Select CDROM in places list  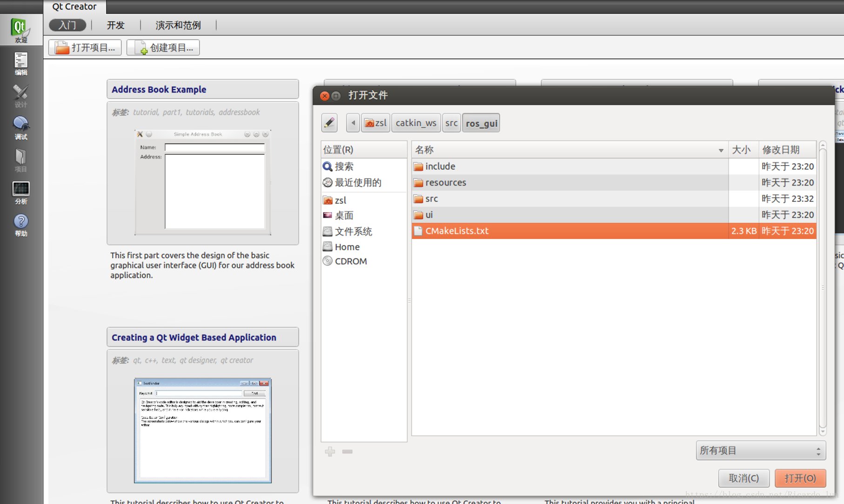click(x=364, y=261)
